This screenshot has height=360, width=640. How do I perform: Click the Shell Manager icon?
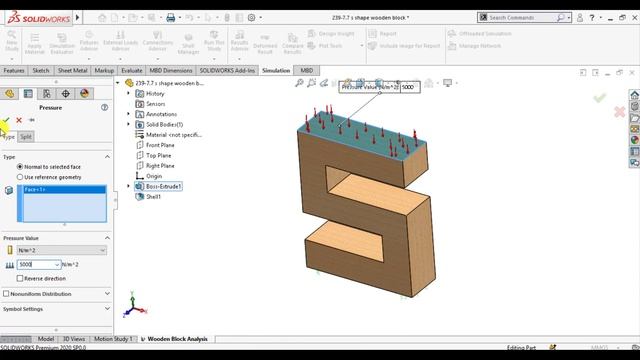188,44
